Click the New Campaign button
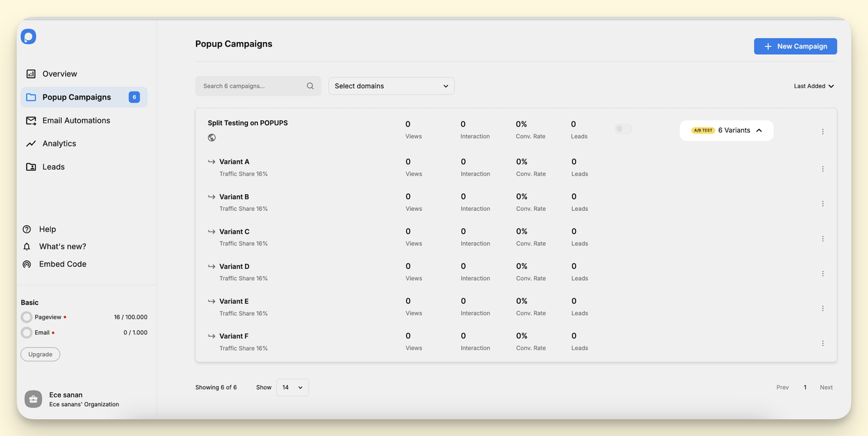The width and height of the screenshot is (868, 436). pyautogui.click(x=795, y=46)
